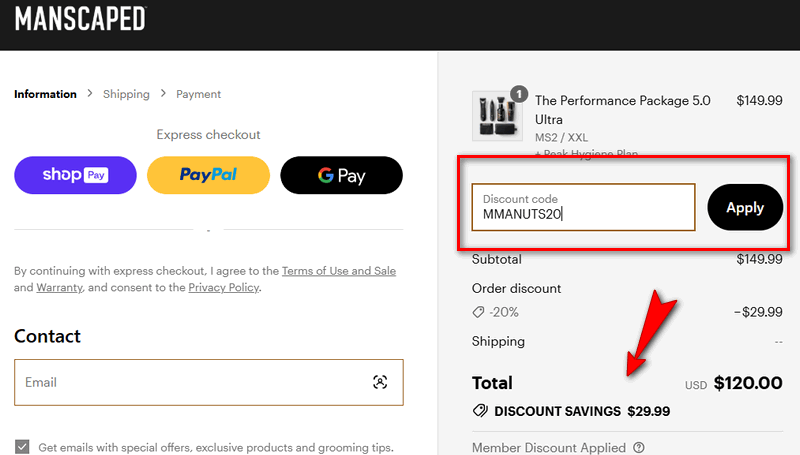800x455 pixels.
Task: Apply the discount code
Action: 745,208
